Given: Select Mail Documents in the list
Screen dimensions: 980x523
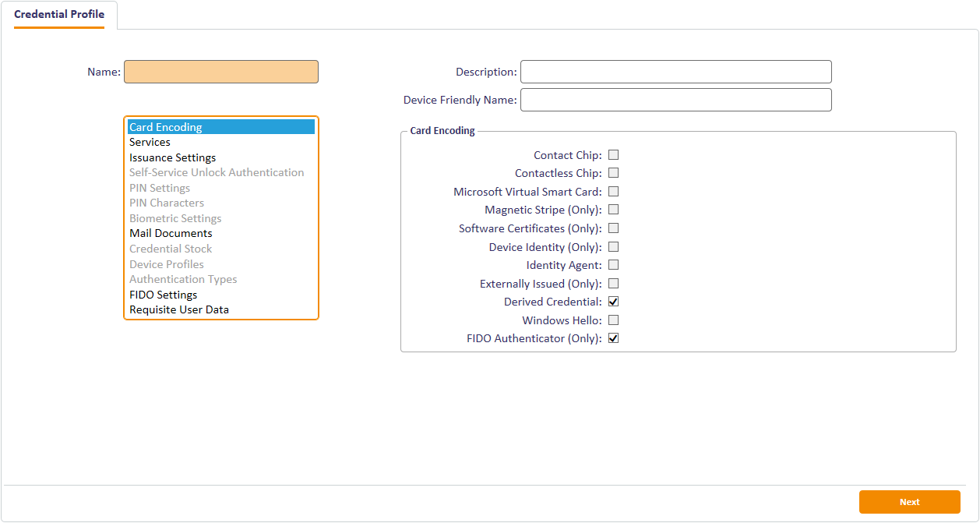Looking at the screenshot, I should coord(171,234).
